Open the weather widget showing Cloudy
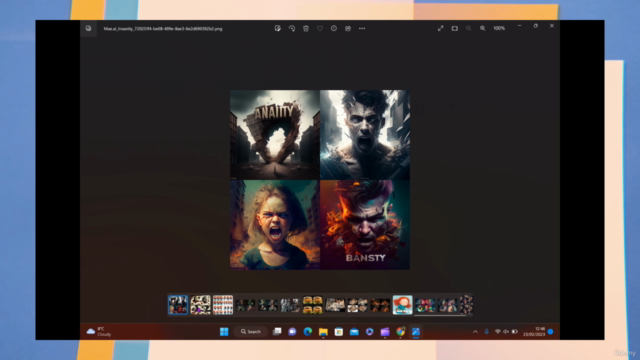 [99, 331]
